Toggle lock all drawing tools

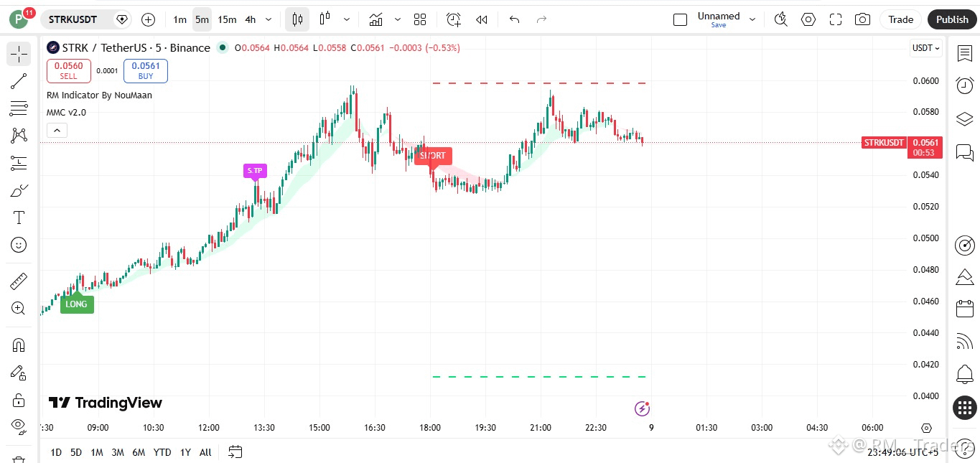[x=19, y=400]
